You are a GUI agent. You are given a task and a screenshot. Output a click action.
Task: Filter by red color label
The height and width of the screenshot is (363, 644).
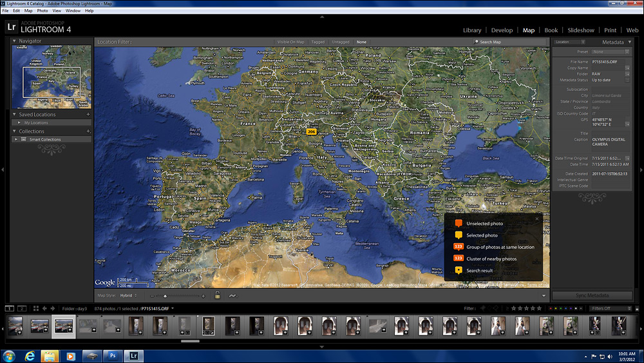tap(551, 308)
